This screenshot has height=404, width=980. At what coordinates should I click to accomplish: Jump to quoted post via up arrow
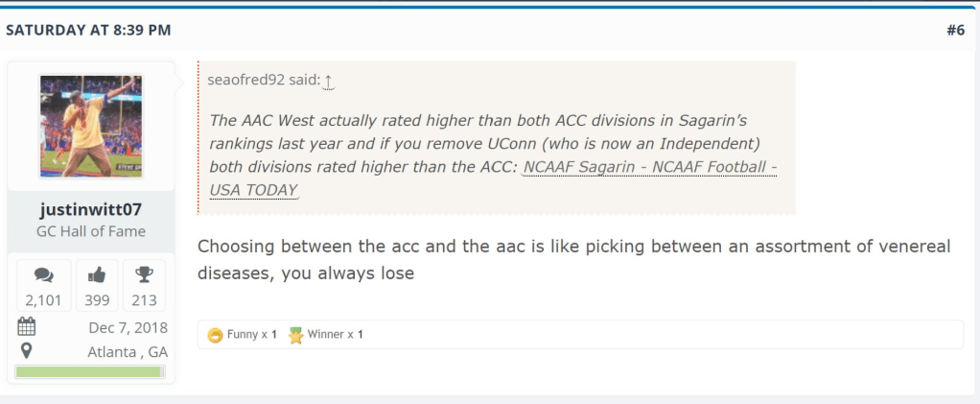click(328, 81)
